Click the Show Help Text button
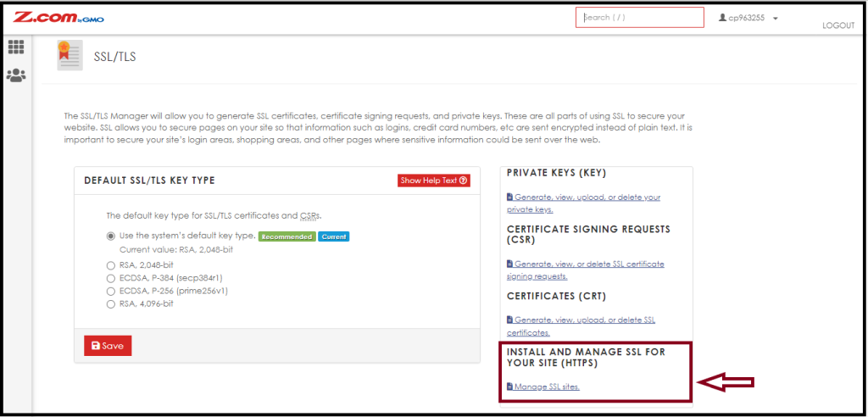The width and height of the screenshot is (868, 417). coord(433,181)
